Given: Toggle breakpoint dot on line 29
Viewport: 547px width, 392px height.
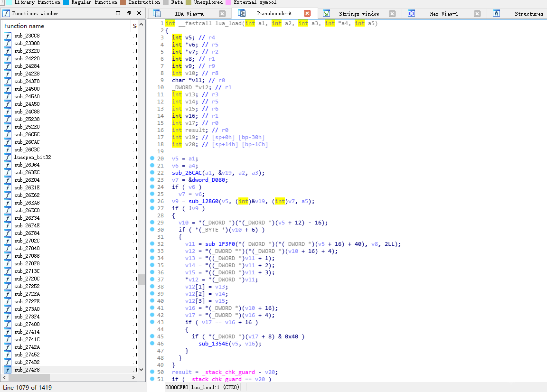Looking at the screenshot, I should point(152,222).
